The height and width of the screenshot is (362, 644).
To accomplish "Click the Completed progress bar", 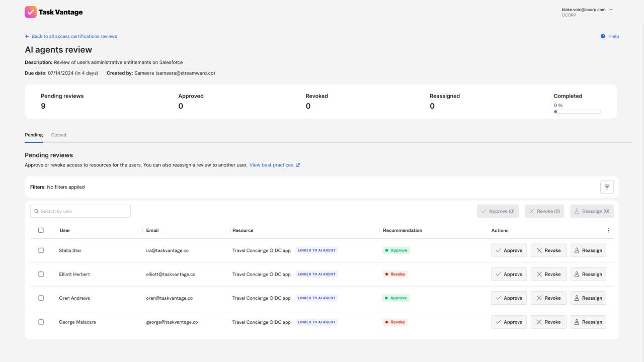I will point(577,111).
